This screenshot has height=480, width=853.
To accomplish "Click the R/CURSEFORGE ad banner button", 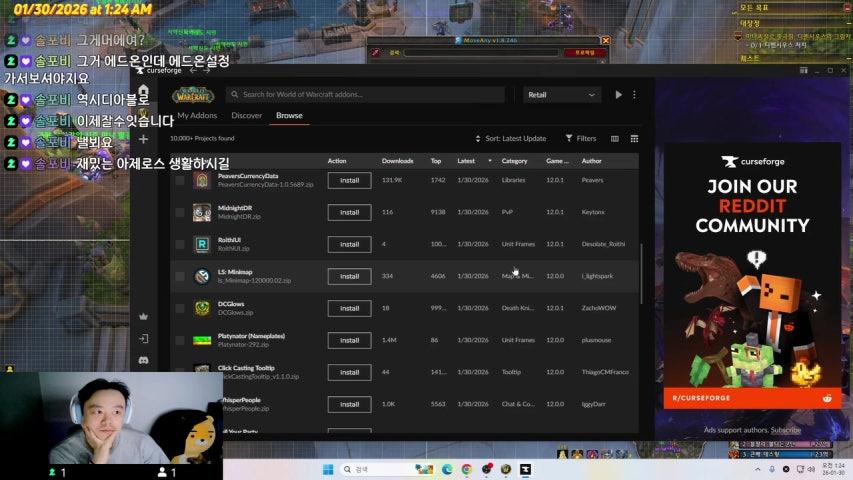I will pyautogui.click(x=752, y=398).
